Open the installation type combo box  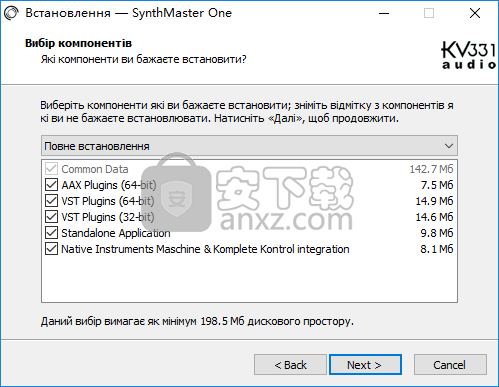click(x=249, y=146)
